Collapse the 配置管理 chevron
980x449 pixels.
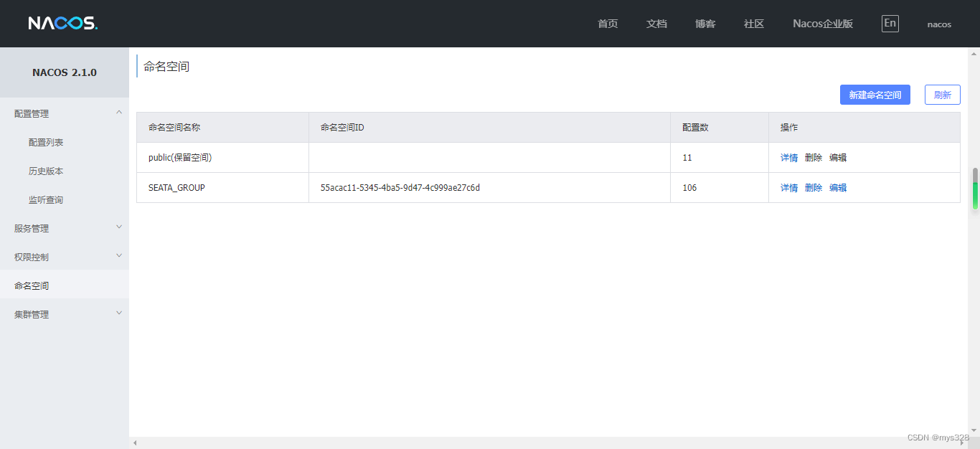[x=119, y=113]
